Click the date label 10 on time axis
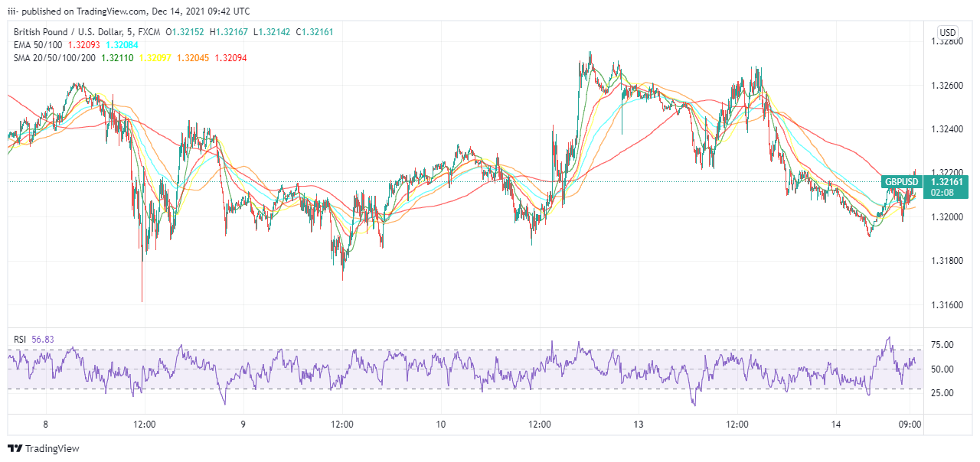Screen dimensions: 980x462 [x=441, y=425]
